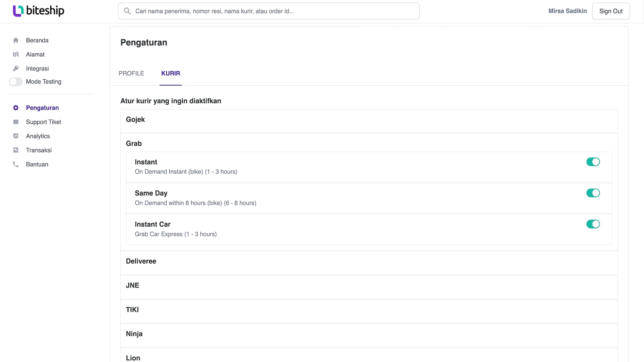Go to Analytics page
Image resolution: width=644 pixels, height=362 pixels.
pyautogui.click(x=38, y=136)
